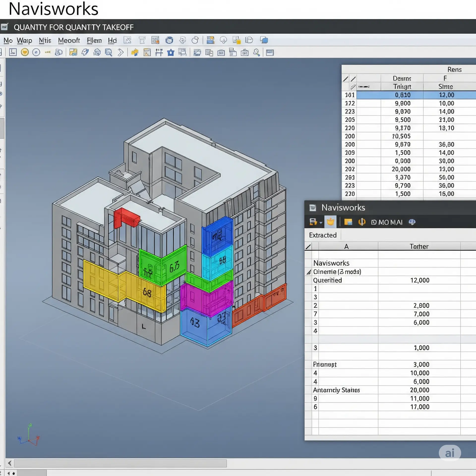The width and height of the screenshot is (476, 476).
Task: Click the XYZ axis gizmo
Action: (x=29, y=435)
